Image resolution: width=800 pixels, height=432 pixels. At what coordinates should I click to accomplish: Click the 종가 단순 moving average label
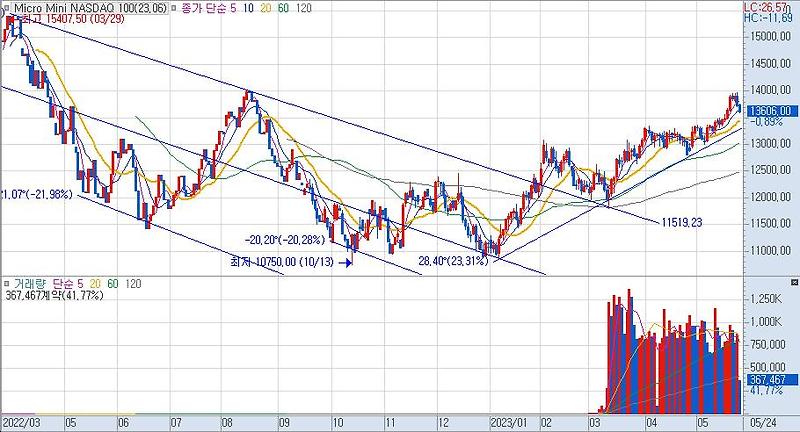[202, 8]
